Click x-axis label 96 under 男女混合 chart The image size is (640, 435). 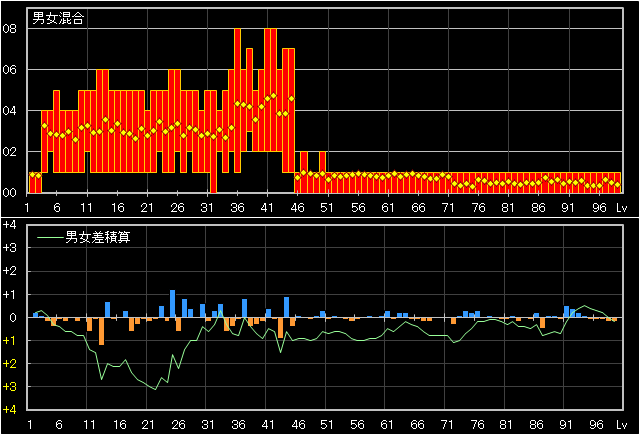coord(599,208)
